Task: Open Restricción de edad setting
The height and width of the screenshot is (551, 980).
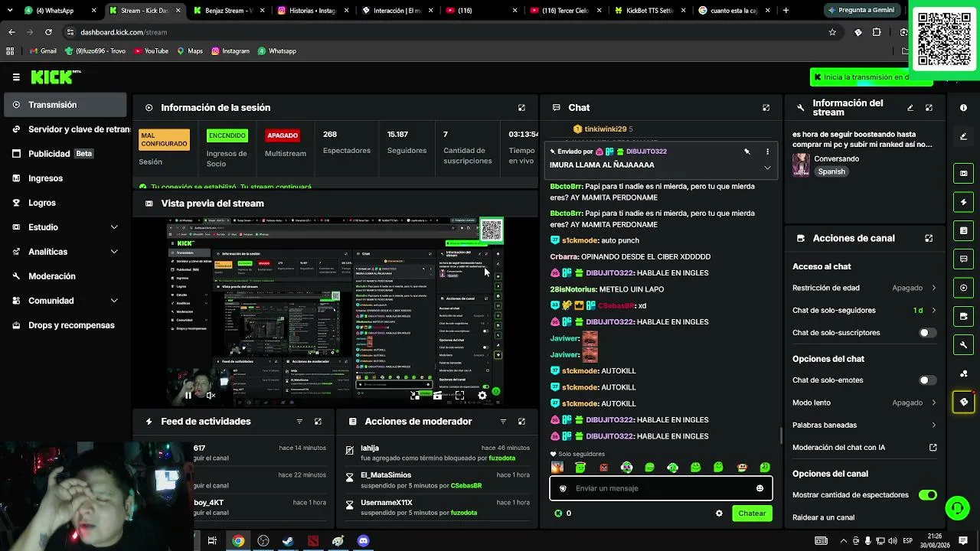Action: pos(864,288)
